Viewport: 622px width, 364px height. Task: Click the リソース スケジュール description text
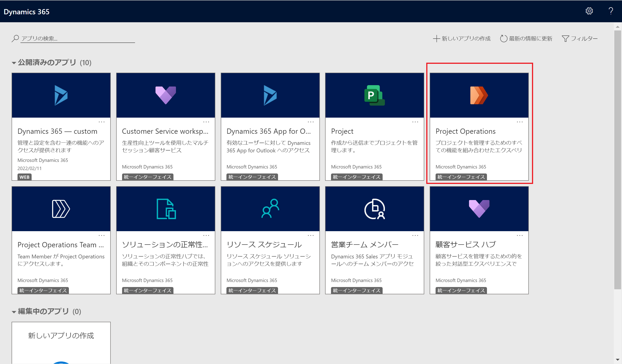268,260
